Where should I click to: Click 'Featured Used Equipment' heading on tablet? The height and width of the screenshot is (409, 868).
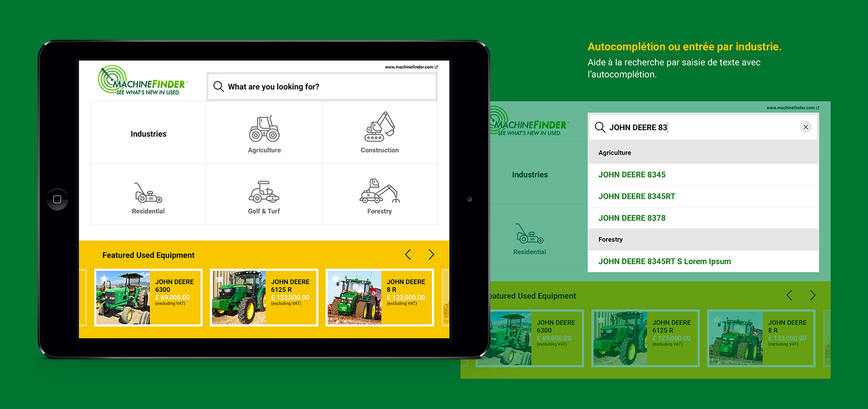pos(148,255)
